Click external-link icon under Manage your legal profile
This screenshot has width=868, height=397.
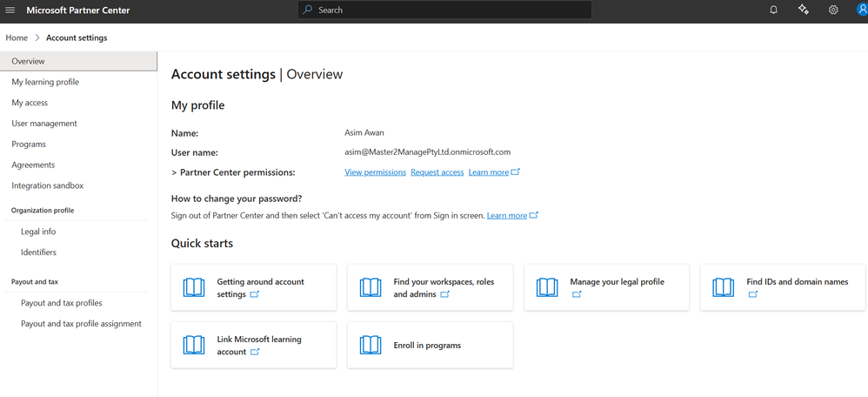click(x=577, y=294)
